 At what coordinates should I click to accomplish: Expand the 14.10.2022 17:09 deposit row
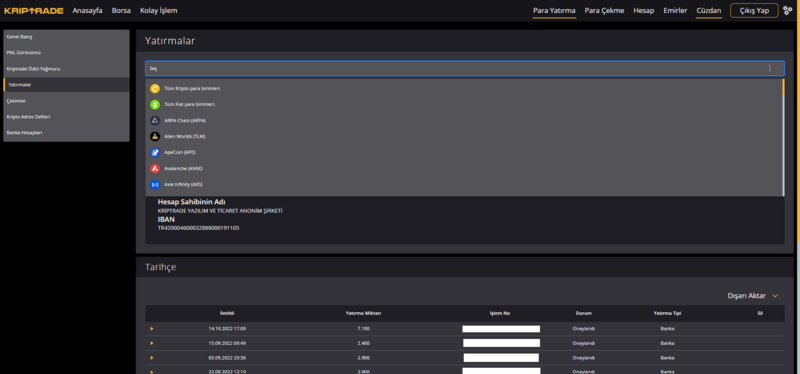(152, 329)
